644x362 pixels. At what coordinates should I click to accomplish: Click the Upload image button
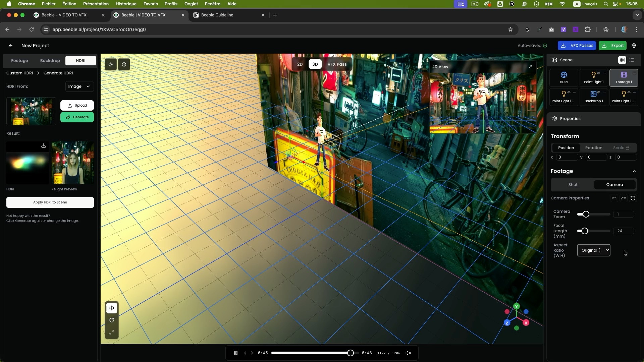(x=77, y=106)
